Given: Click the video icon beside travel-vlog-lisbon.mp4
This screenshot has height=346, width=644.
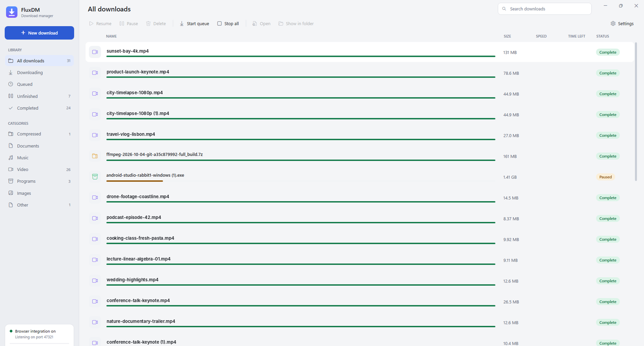Looking at the screenshot, I should 95,135.
